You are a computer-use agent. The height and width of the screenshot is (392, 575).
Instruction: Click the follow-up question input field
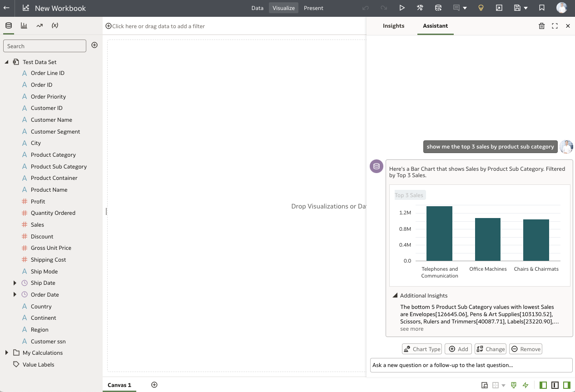(x=471, y=365)
